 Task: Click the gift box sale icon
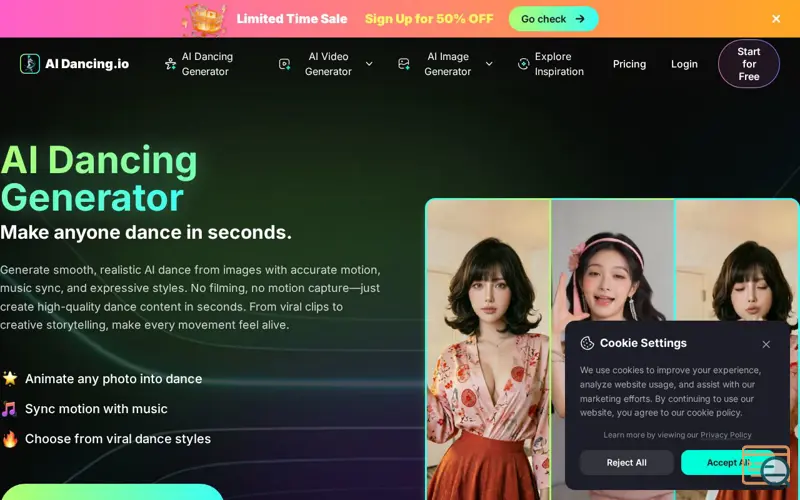click(205, 19)
